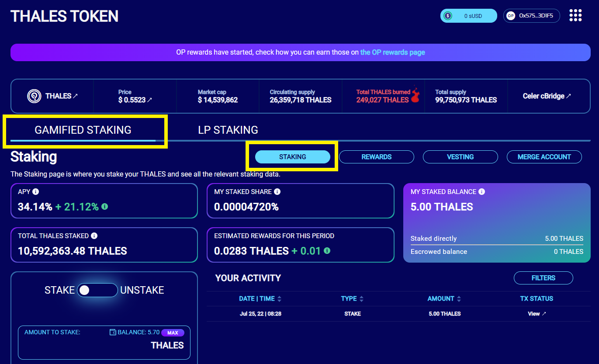Click green info icon beside 21.12% bonus
This screenshot has height=364, width=599.
(105, 206)
